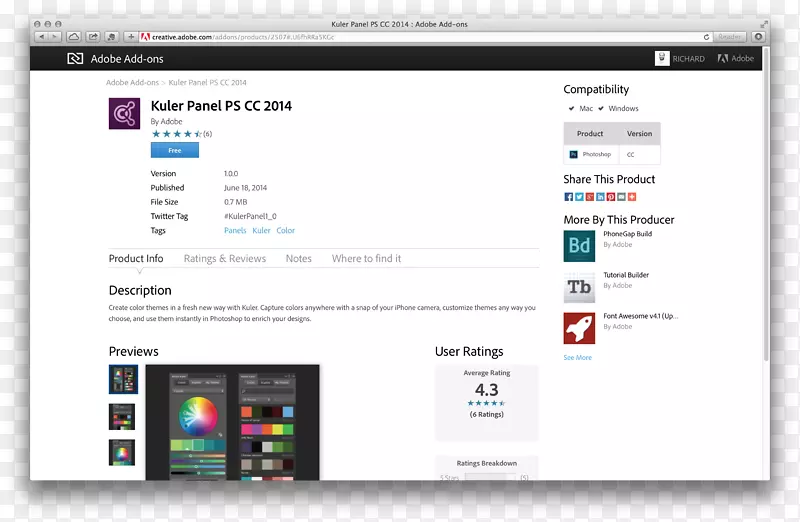Click the 0.7 MB file size value

coord(235,202)
